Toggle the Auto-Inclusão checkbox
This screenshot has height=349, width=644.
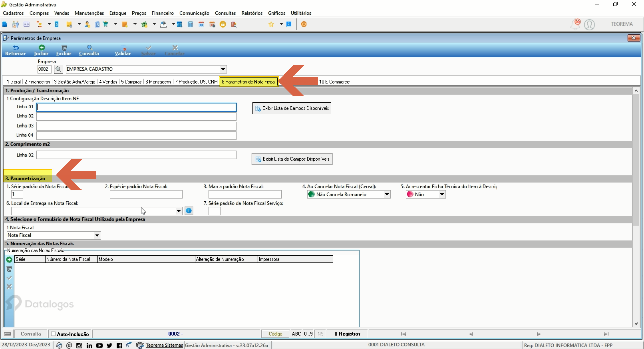53,334
